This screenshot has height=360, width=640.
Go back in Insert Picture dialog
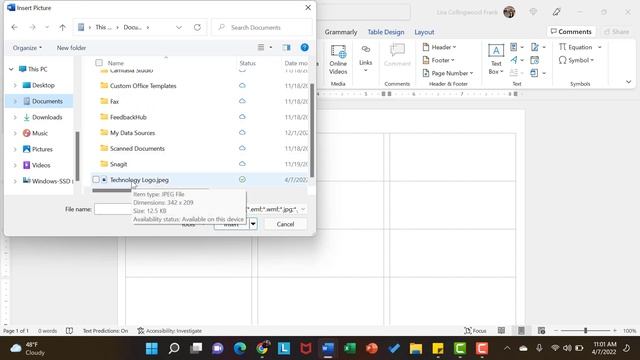[x=15, y=27]
